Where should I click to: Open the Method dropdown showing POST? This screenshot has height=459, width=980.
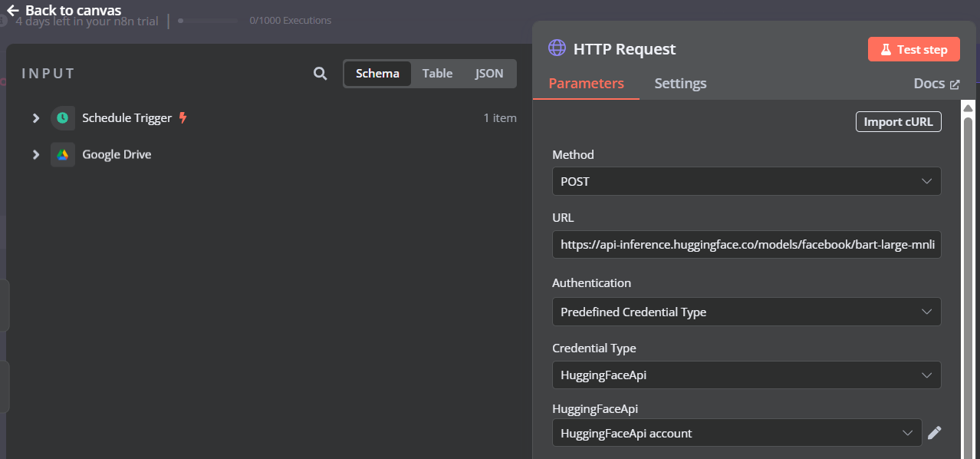point(746,181)
